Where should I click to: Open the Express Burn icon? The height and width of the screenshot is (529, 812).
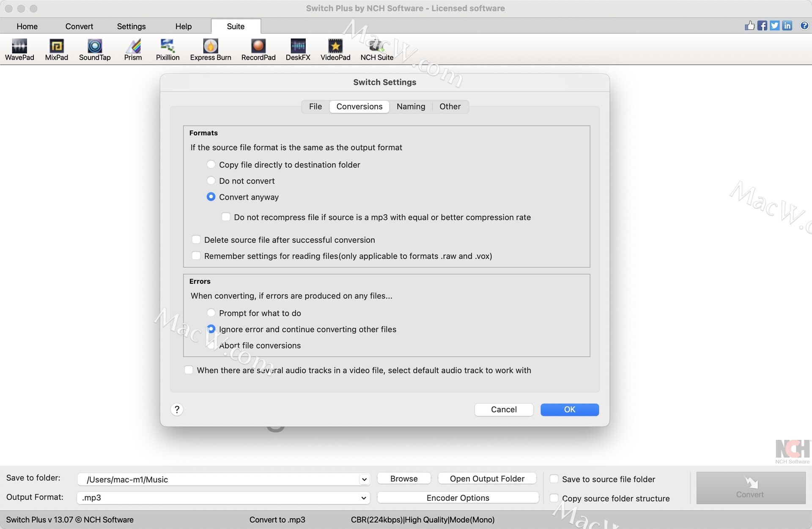tap(210, 49)
